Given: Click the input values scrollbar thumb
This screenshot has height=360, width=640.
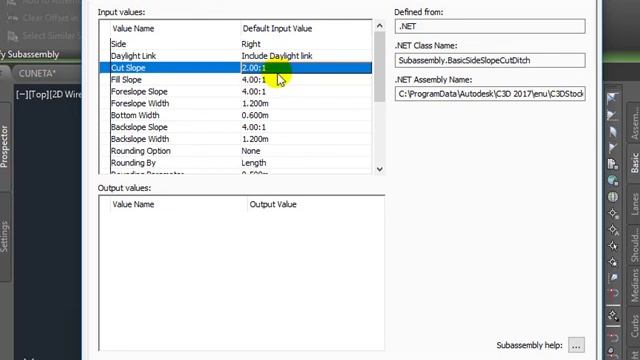Looking at the screenshot, I should point(380,67).
